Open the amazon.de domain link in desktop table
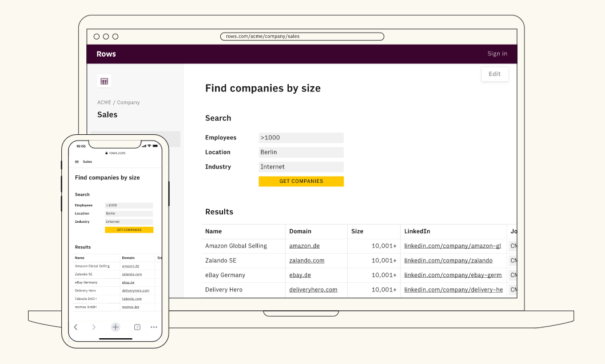Image resolution: width=605 pixels, height=364 pixels. point(304,246)
